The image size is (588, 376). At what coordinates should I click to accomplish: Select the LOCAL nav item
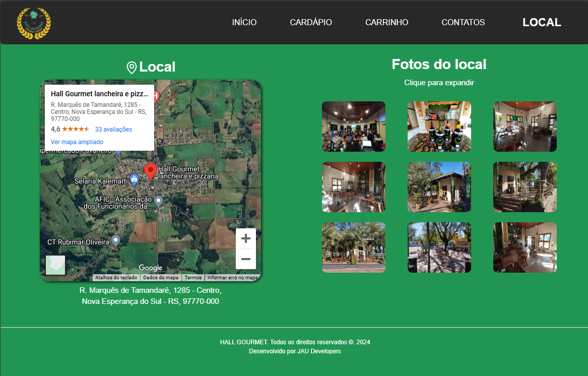click(x=542, y=23)
